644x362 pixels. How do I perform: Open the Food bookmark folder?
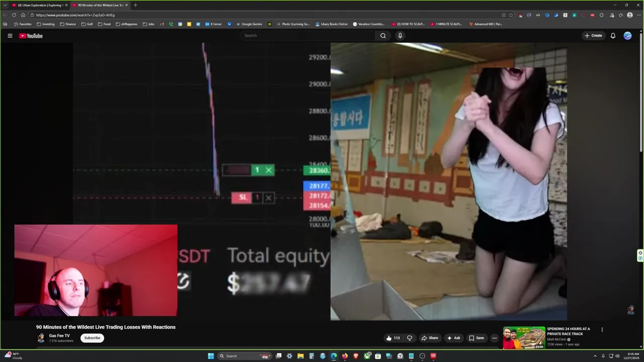(x=104, y=24)
